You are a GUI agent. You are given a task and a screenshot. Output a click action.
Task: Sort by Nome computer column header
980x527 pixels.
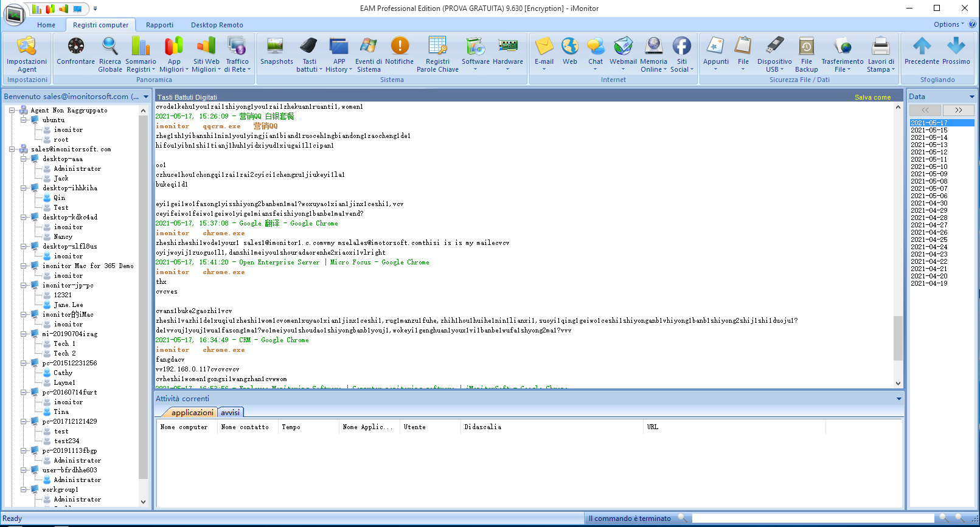[187, 427]
